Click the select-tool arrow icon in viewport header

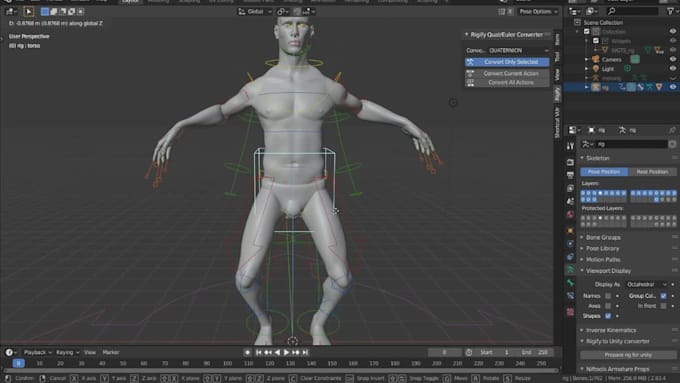[29, 12]
